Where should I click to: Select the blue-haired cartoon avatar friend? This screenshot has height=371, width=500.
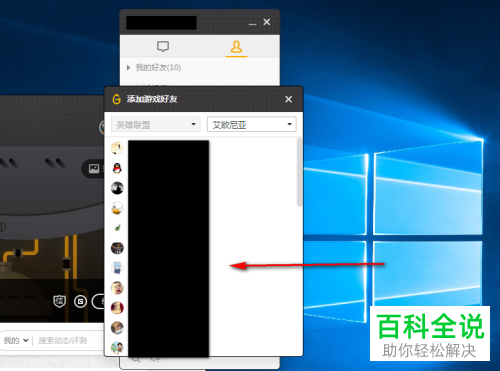coord(117,268)
